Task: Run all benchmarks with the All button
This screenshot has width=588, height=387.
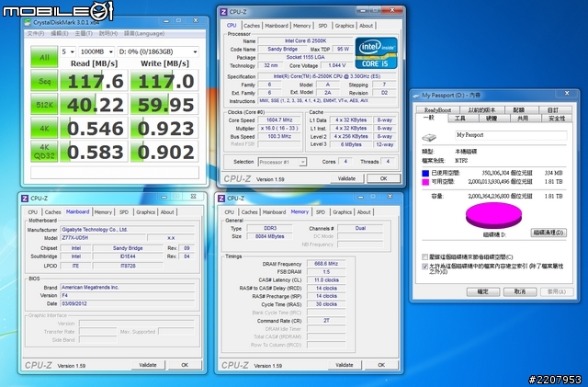Action: [x=44, y=57]
